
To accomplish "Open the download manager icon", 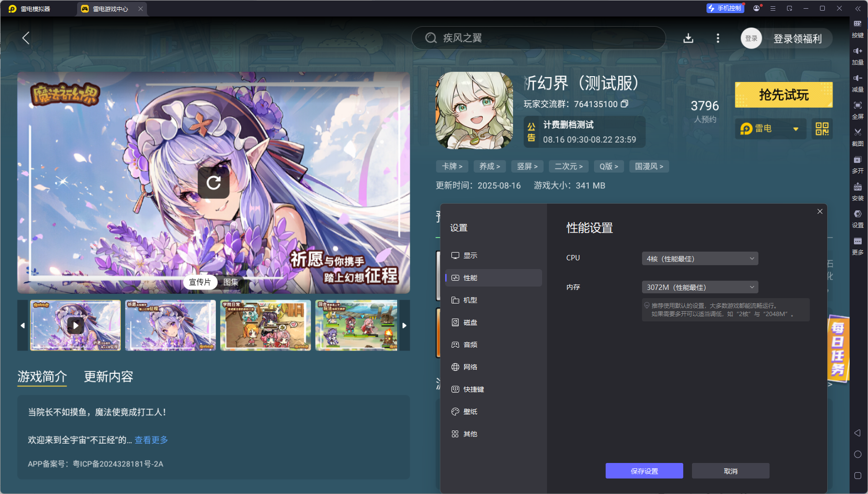I will point(688,38).
